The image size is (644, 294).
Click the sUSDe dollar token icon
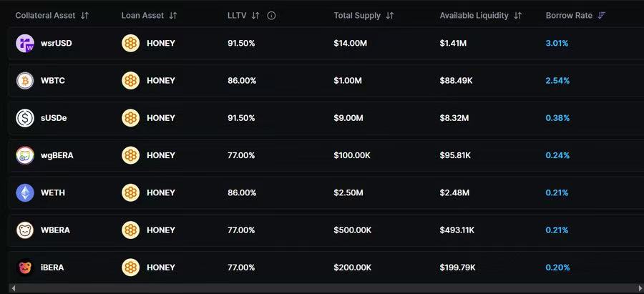pyautogui.click(x=25, y=117)
